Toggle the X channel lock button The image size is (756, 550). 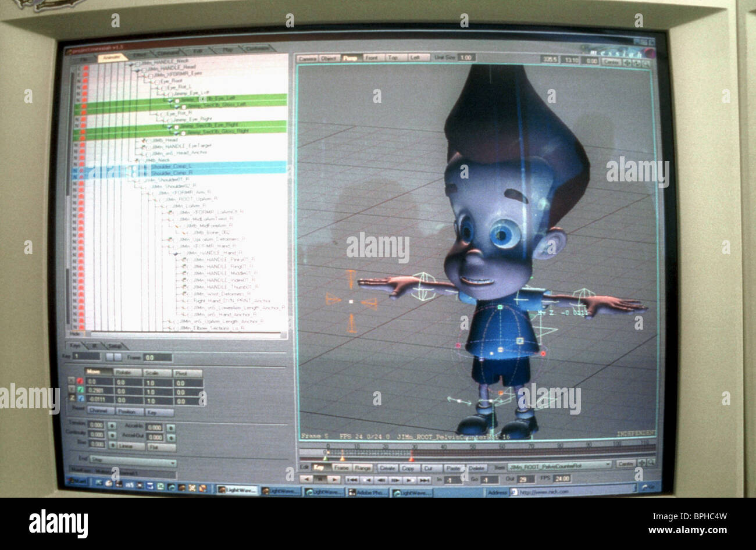72,381
